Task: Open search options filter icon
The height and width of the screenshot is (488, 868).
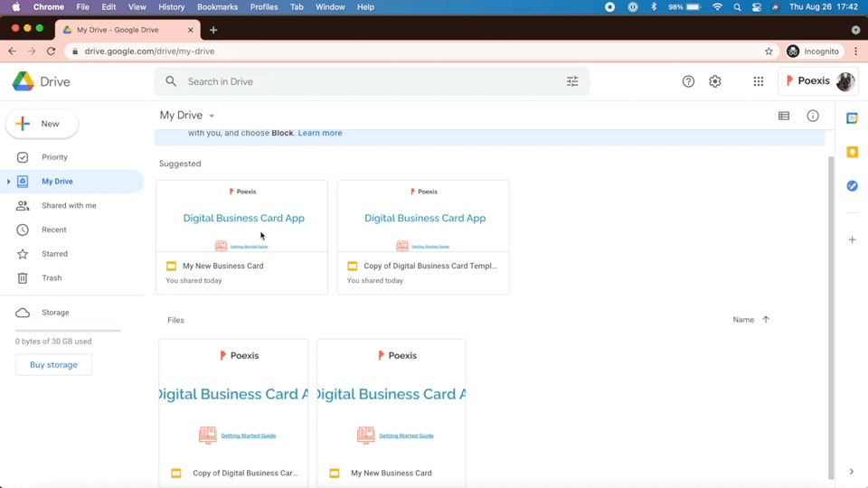Action: tap(572, 81)
